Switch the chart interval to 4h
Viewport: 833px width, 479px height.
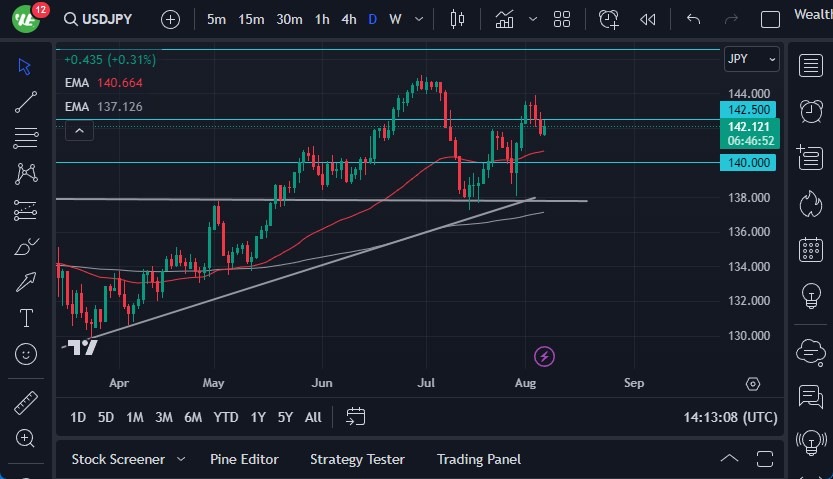point(348,19)
